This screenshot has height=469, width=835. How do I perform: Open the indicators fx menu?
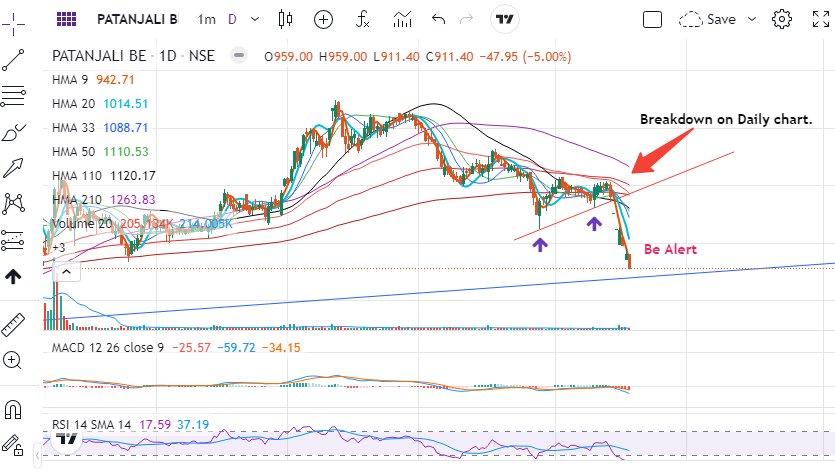(363, 20)
